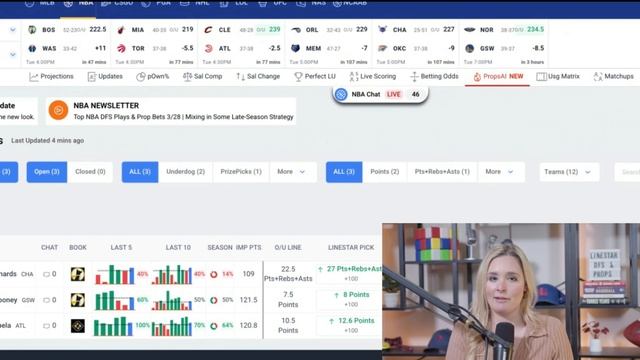Open the NBA Chat LIVE pill
Viewport: 640px width, 360px height.
(x=380, y=94)
